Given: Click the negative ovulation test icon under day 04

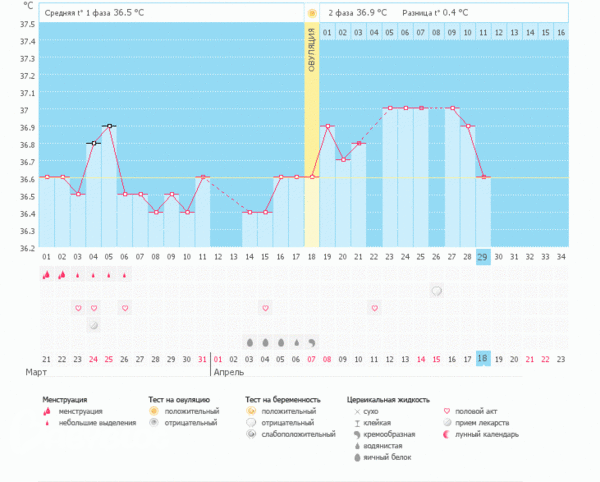Looking at the screenshot, I should coord(93,324).
